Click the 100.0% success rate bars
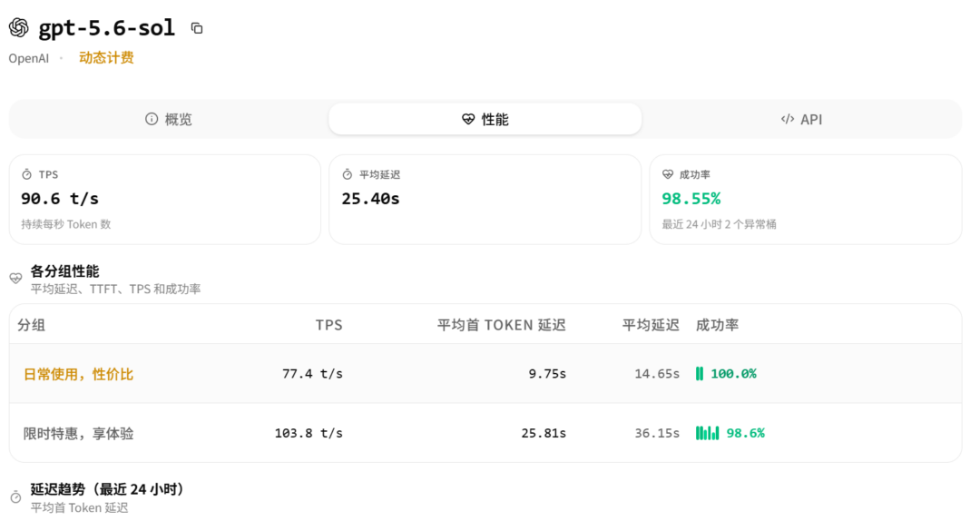980x531 pixels. [x=700, y=374]
